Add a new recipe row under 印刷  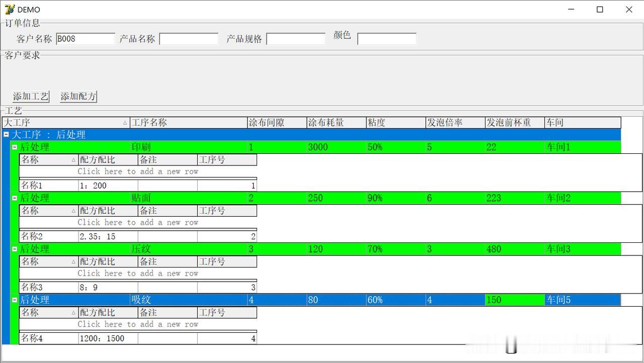[138, 171]
